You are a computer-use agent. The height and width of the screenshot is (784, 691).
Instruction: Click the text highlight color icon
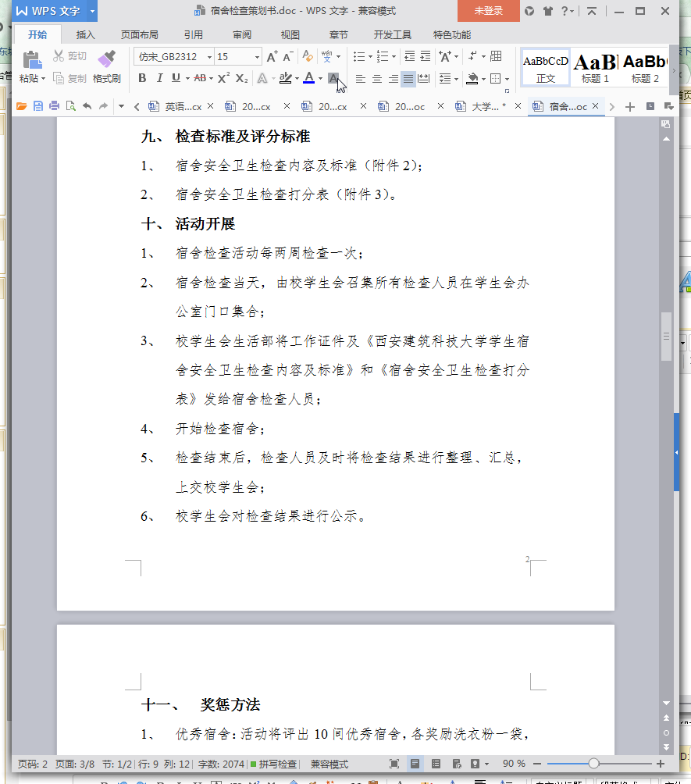pos(286,78)
